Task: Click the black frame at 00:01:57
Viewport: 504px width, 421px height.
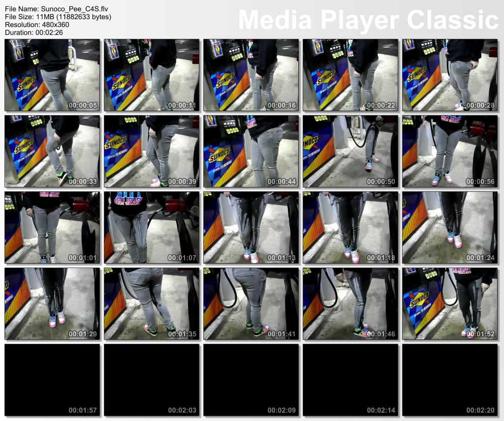Action: pyautogui.click(x=52, y=380)
